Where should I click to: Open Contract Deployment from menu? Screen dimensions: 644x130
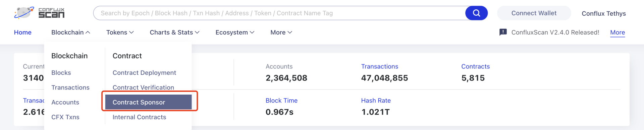click(x=144, y=73)
